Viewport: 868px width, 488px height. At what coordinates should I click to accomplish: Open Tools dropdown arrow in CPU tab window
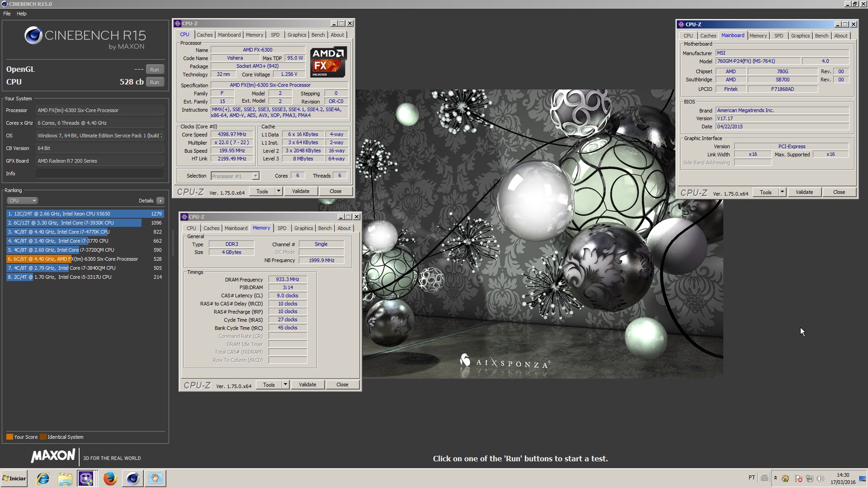pos(279,191)
